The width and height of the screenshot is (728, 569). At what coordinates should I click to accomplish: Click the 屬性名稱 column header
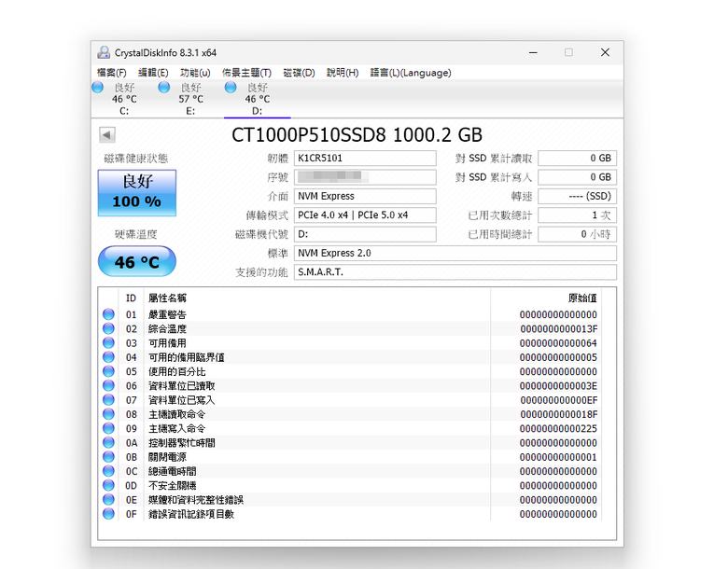(x=167, y=298)
